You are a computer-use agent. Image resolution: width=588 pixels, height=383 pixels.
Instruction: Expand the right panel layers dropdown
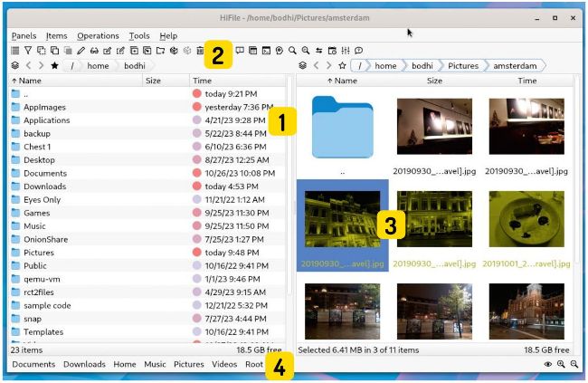300,65
